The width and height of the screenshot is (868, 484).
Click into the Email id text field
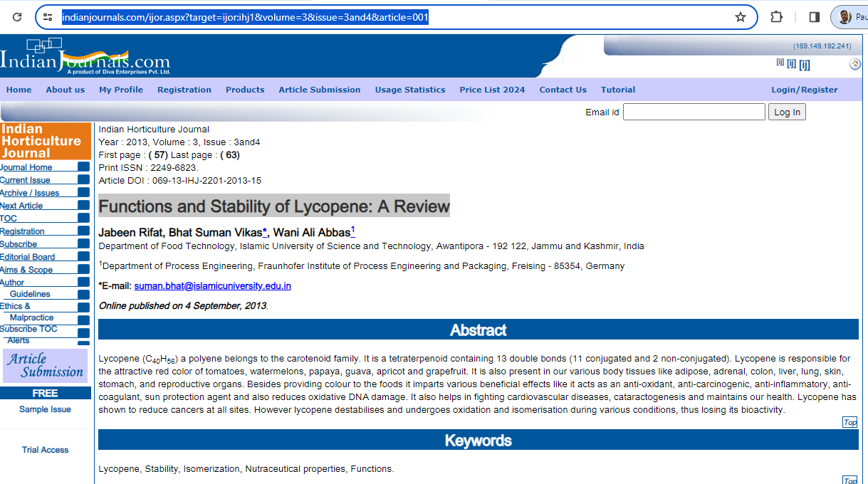point(694,112)
